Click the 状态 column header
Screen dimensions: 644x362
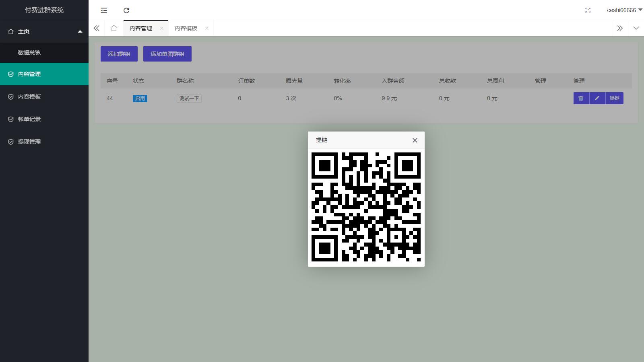click(138, 81)
